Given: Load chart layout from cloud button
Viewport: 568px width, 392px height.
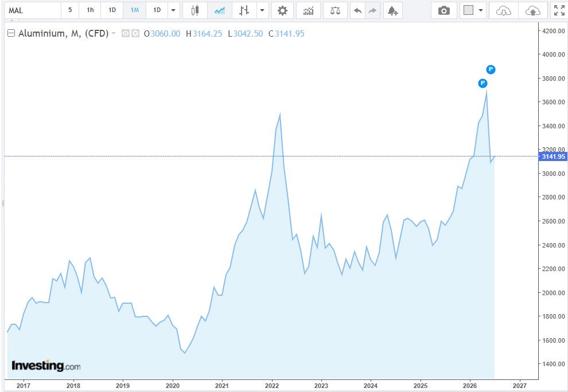Looking at the screenshot, I should pyautogui.click(x=504, y=10).
